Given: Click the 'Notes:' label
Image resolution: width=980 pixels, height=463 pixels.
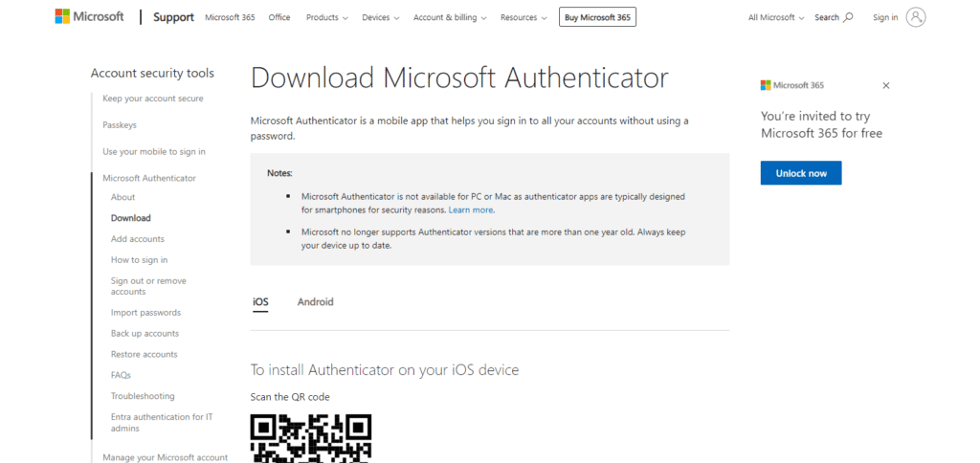Looking at the screenshot, I should (x=279, y=173).
